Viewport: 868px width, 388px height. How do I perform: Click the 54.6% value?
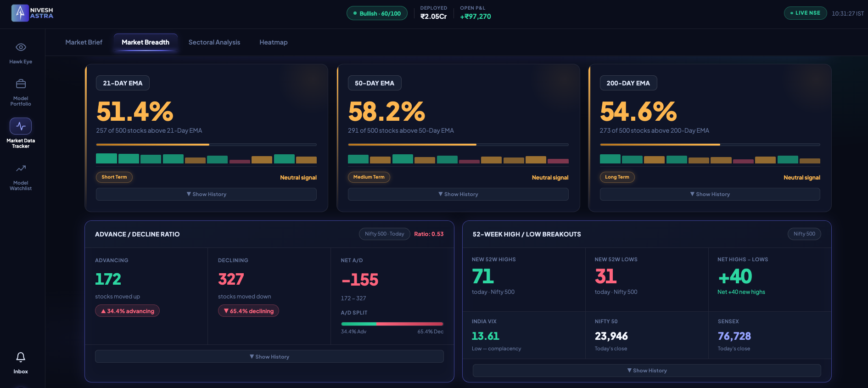(x=638, y=112)
